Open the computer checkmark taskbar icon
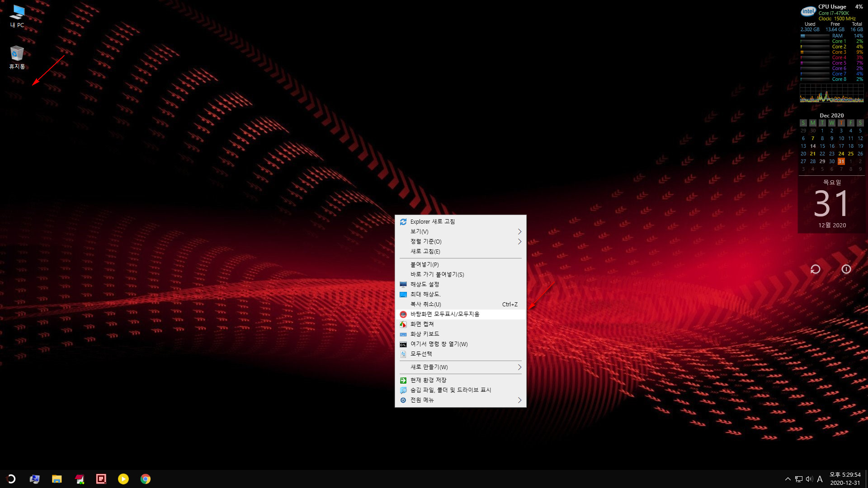This screenshot has height=488, width=868. (34, 479)
